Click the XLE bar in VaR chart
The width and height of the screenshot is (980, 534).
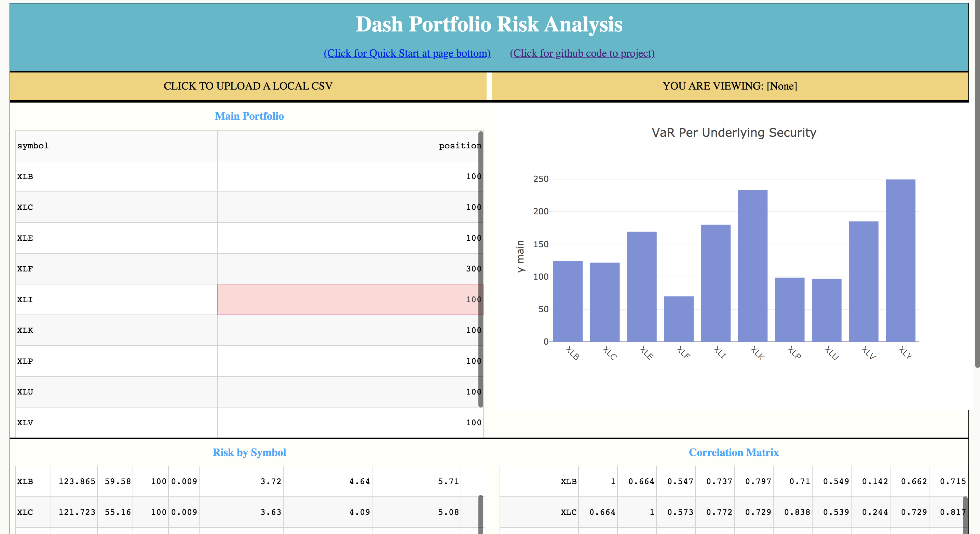coord(641,286)
